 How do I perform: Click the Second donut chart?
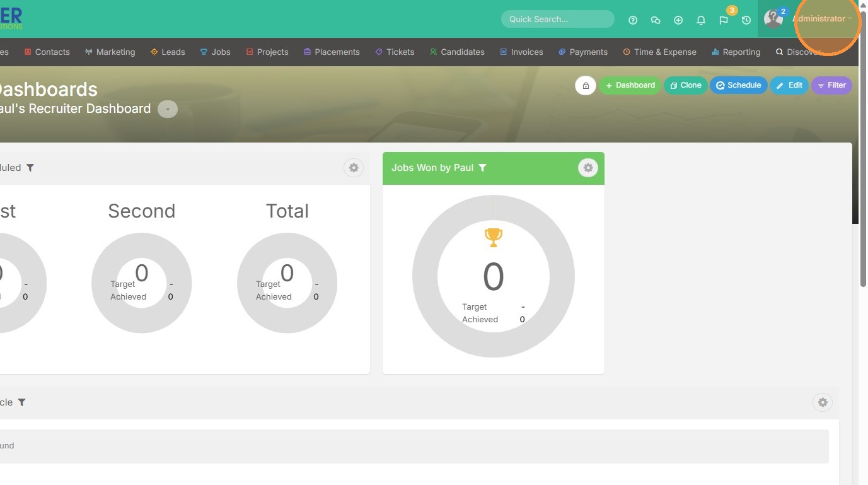[x=142, y=283]
